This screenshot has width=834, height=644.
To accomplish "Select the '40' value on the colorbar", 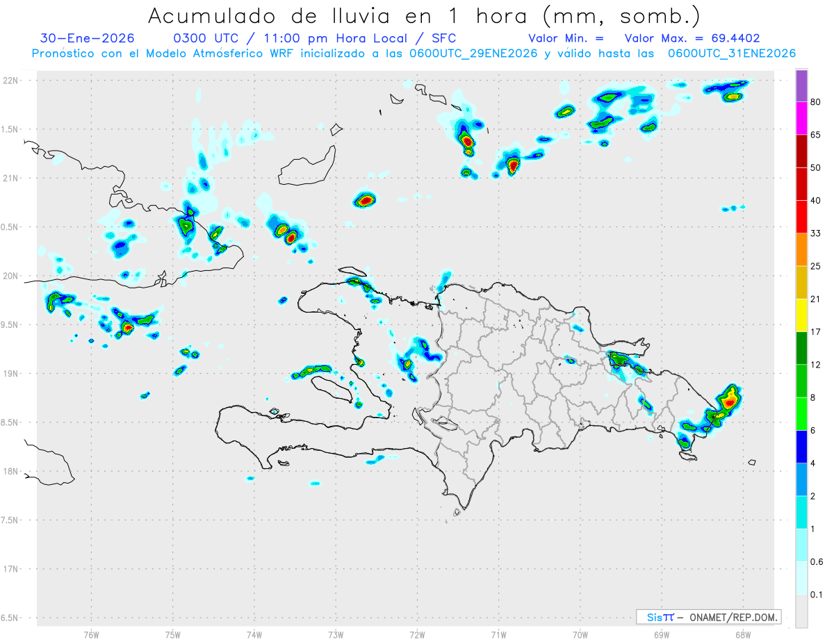I will (816, 201).
